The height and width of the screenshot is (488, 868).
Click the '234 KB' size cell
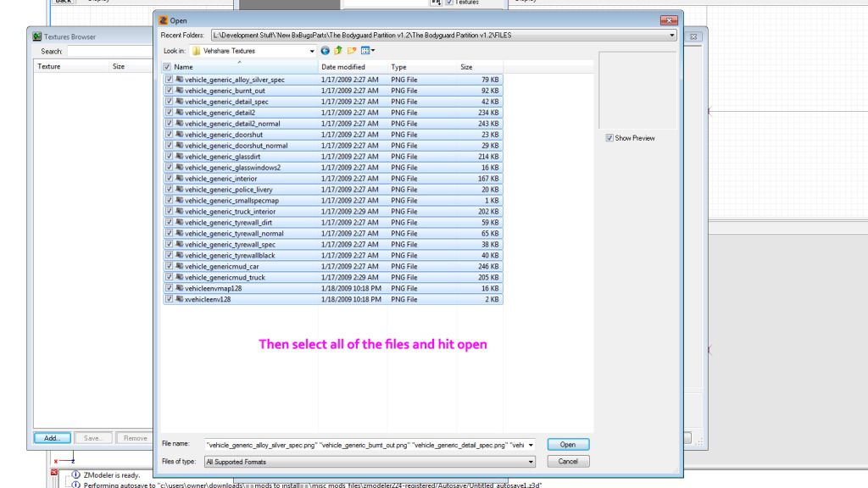click(x=488, y=113)
